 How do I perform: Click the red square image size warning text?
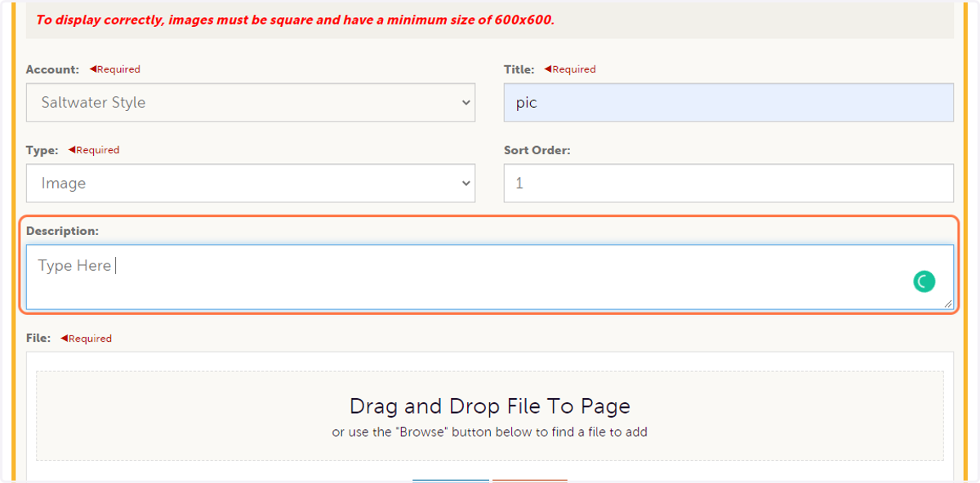(x=295, y=20)
